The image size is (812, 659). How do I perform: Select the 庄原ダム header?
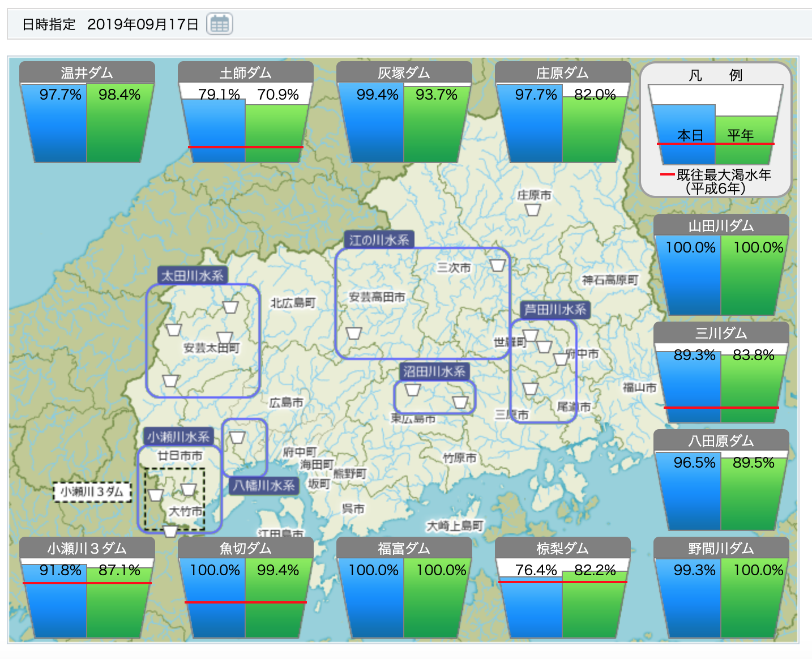click(562, 73)
